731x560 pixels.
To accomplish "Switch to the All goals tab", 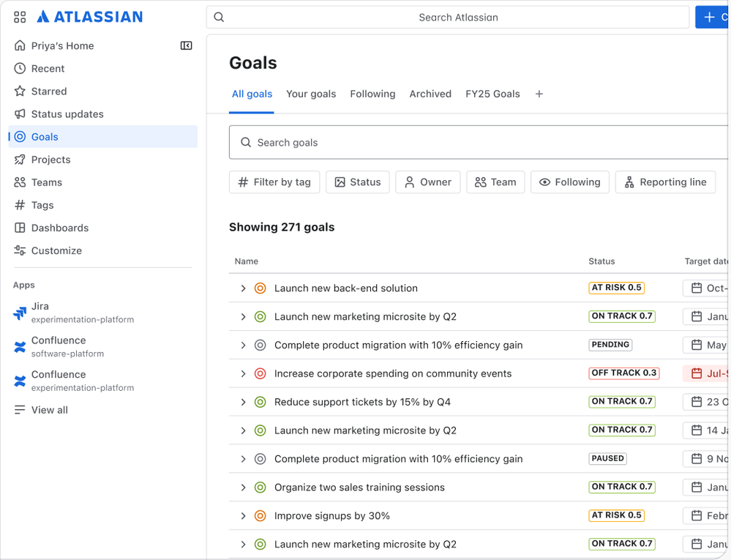I will (x=252, y=94).
